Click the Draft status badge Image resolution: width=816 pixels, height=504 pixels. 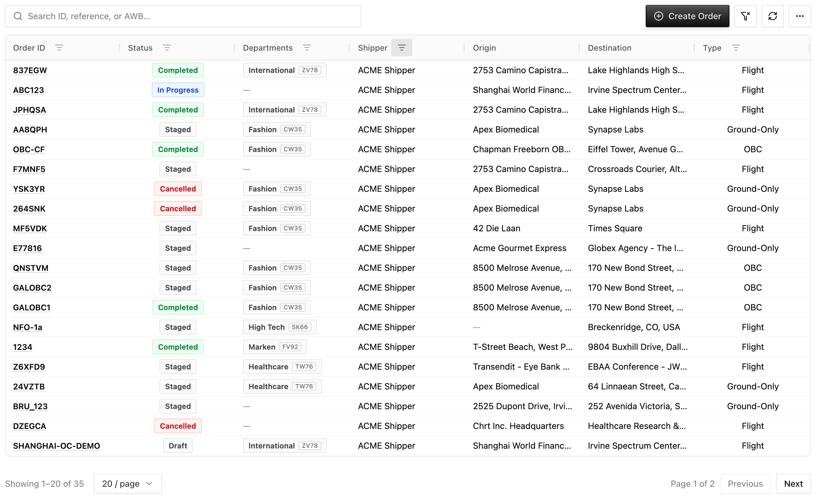click(178, 446)
